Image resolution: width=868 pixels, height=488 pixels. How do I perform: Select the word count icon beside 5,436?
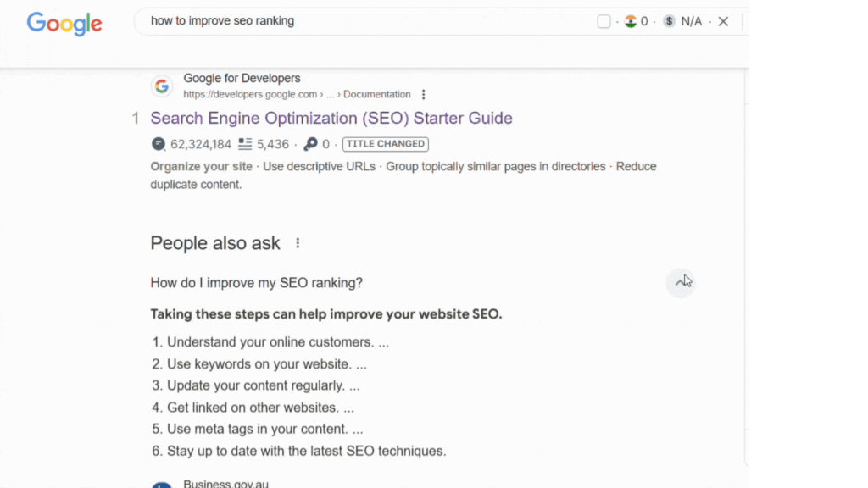(x=245, y=144)
